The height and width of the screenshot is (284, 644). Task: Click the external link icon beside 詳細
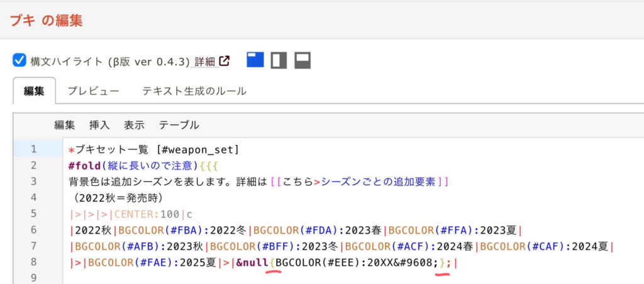[x=224, y=61]
